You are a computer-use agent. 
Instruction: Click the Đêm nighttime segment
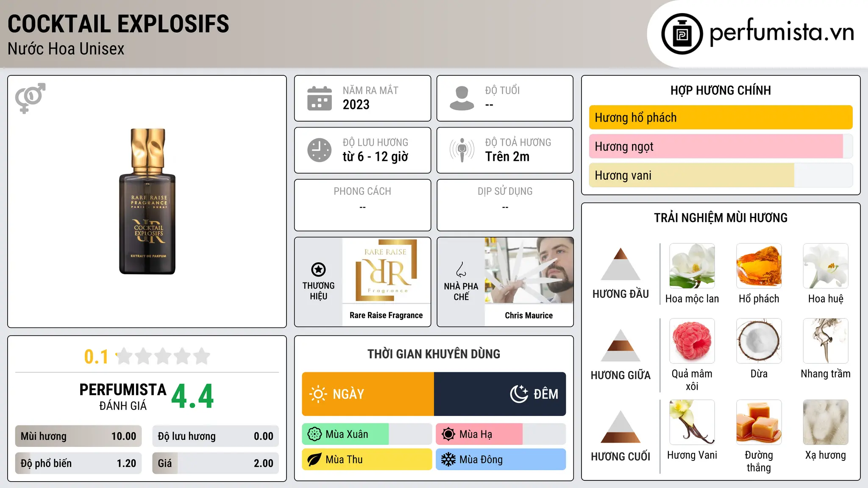coord(500,394)
